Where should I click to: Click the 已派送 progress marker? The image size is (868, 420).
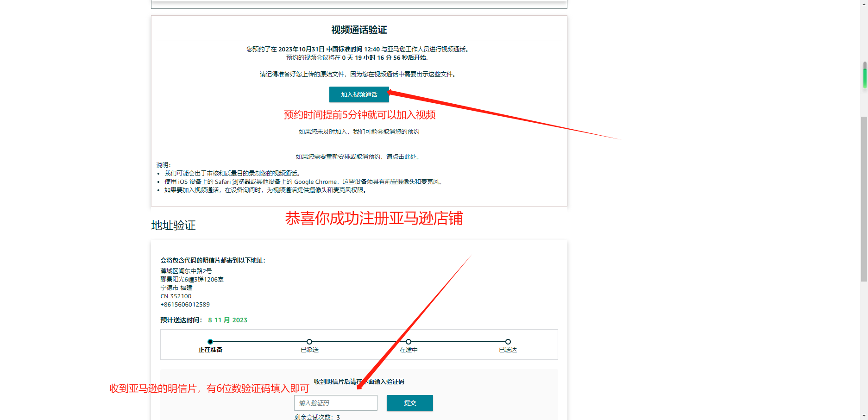[x=309, y=342]
